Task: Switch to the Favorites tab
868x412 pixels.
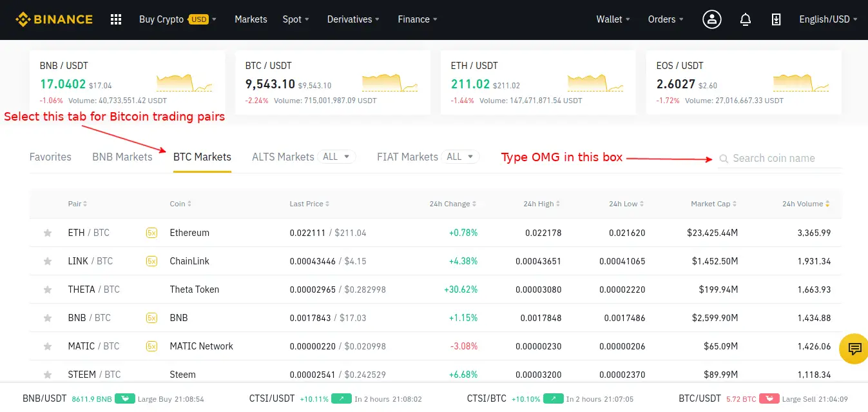Action: (x=50, y=157)
